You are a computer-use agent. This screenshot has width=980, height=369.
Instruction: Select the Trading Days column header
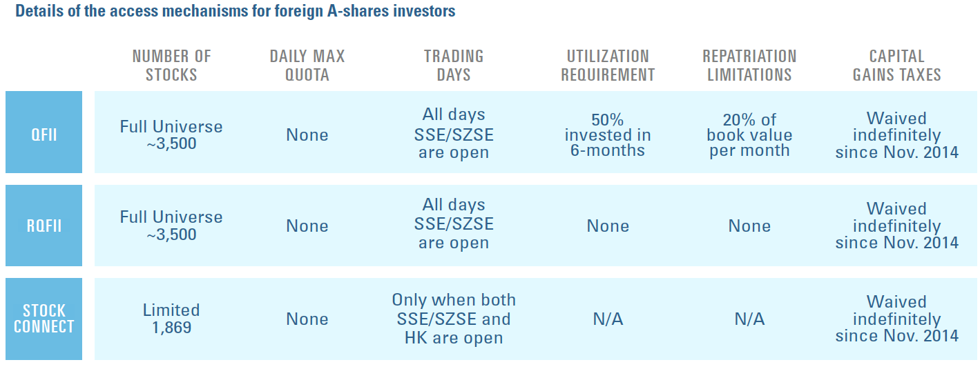[454, 66]
